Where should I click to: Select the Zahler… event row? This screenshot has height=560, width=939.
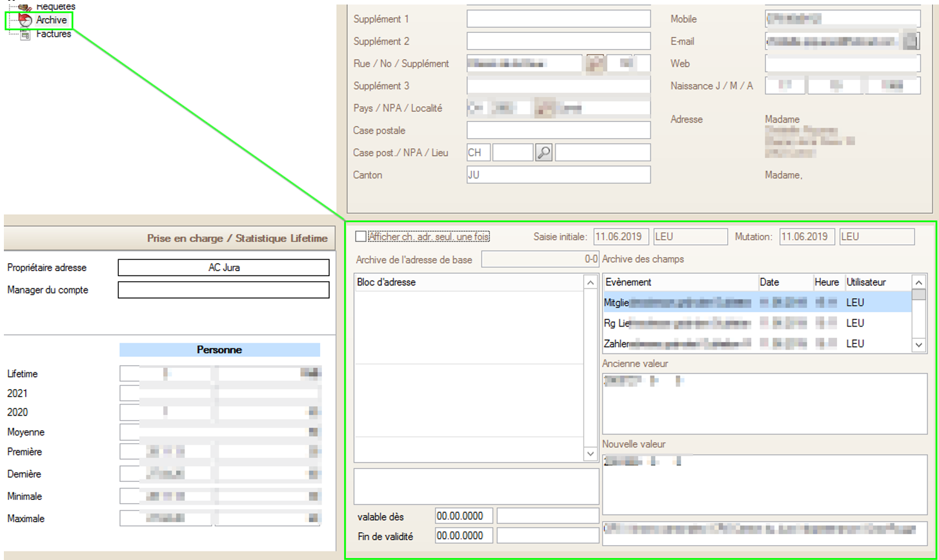(757, 343)
